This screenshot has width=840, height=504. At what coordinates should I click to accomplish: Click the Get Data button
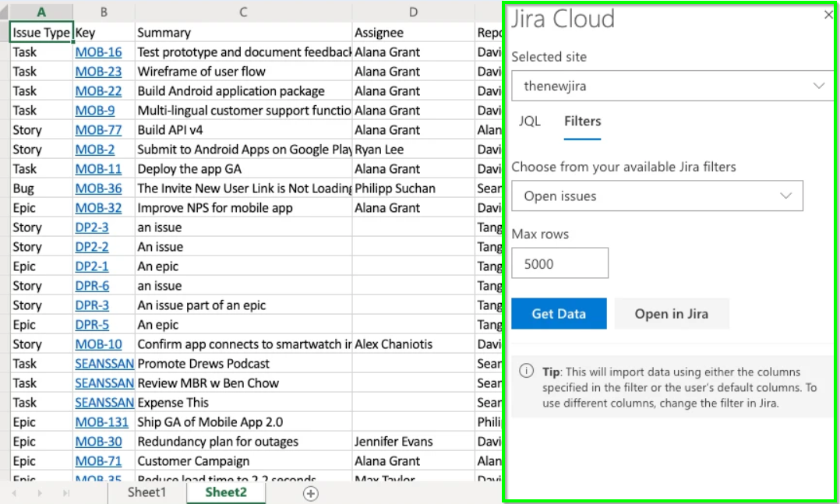click(559, 313)
